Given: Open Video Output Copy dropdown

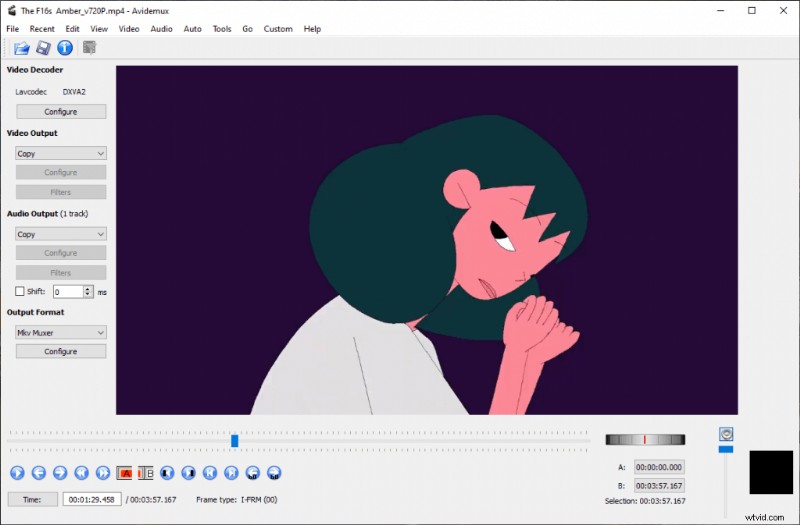Looking at the screenshot, I should [61, 154].
